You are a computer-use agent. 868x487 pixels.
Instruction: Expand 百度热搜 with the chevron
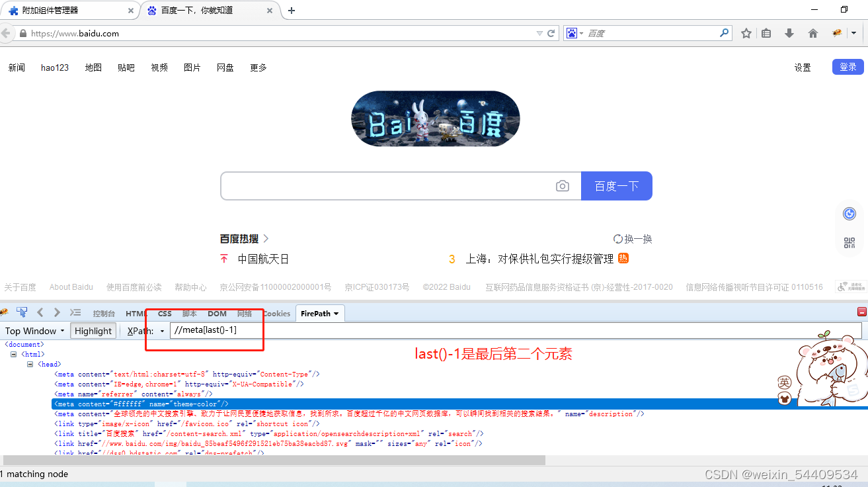(266, 238)
